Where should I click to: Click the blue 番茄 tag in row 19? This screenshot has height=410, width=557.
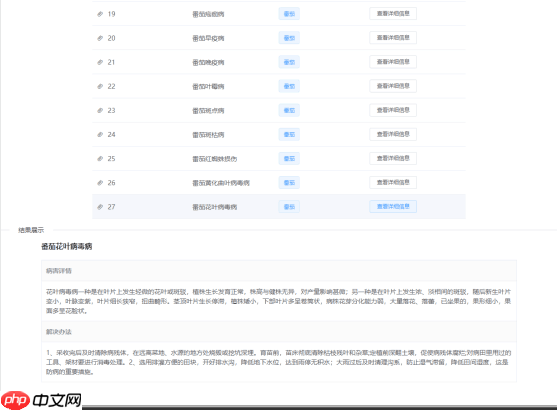[x=289, y=14]
